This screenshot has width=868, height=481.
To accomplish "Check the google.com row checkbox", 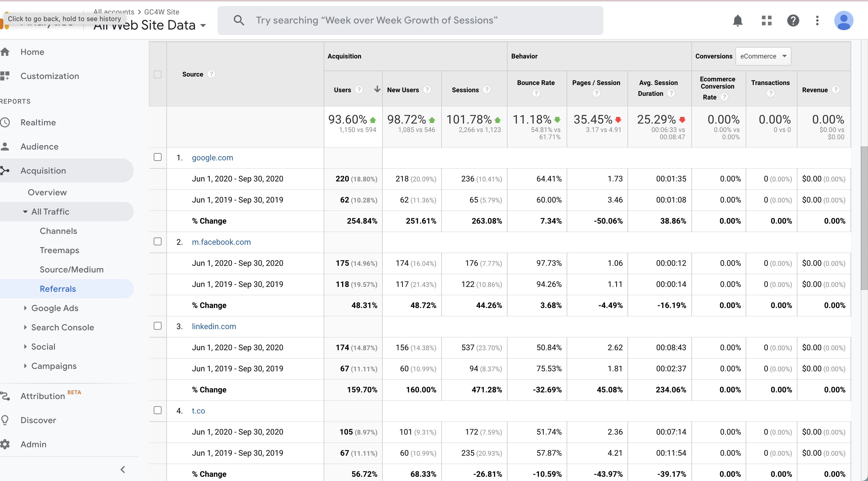I will point(158,157).
